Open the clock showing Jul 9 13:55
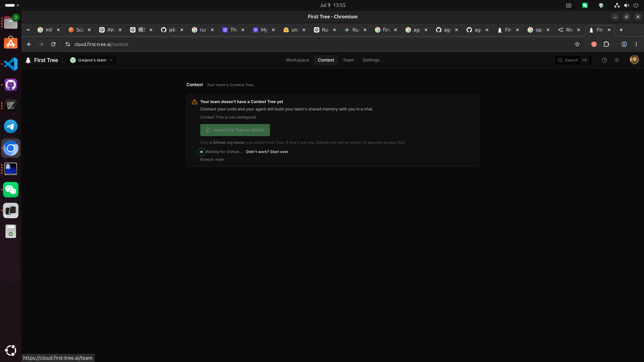 tap(333, 5)
